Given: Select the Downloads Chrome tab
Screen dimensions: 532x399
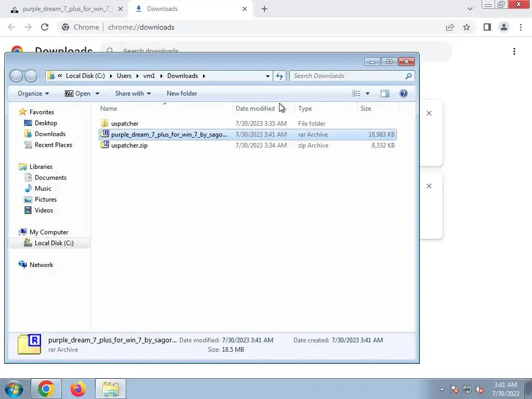Looking at the screenshot, I should [190, 9].
